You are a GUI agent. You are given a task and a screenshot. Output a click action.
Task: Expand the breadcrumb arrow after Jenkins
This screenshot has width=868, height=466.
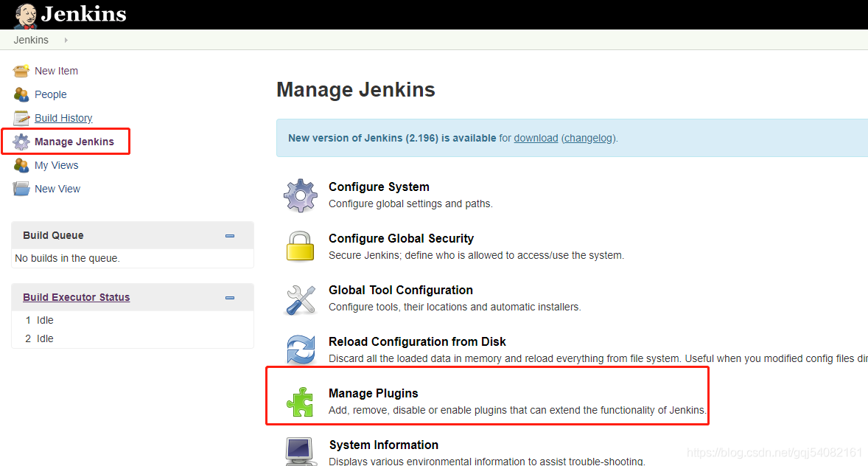click(x=66, y=40)
